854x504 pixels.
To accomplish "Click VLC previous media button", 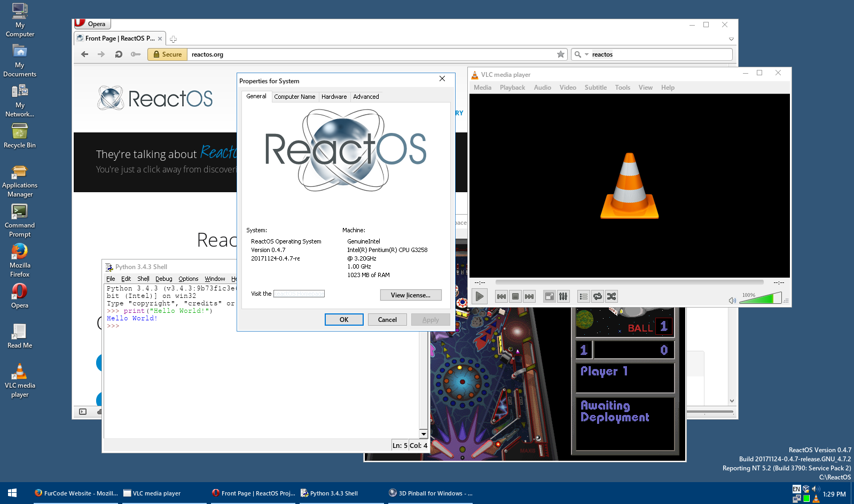I will (501, 296).
